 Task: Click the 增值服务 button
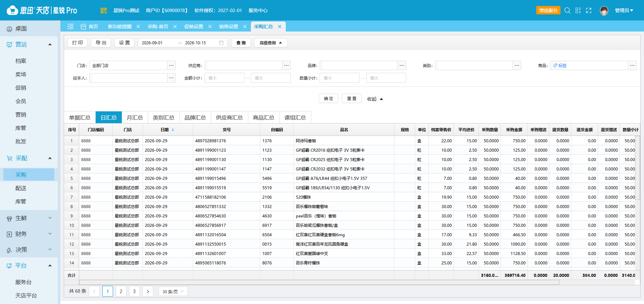point(548,10)
